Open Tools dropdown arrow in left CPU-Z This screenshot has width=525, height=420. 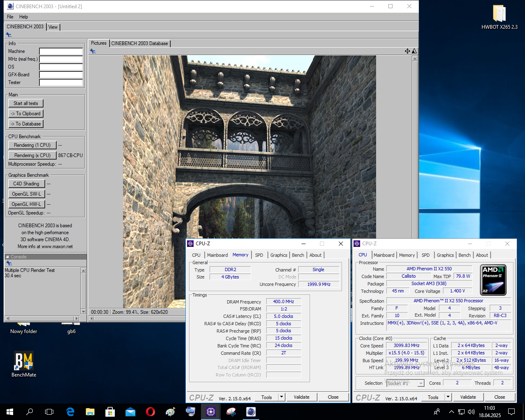pos(281,397)
